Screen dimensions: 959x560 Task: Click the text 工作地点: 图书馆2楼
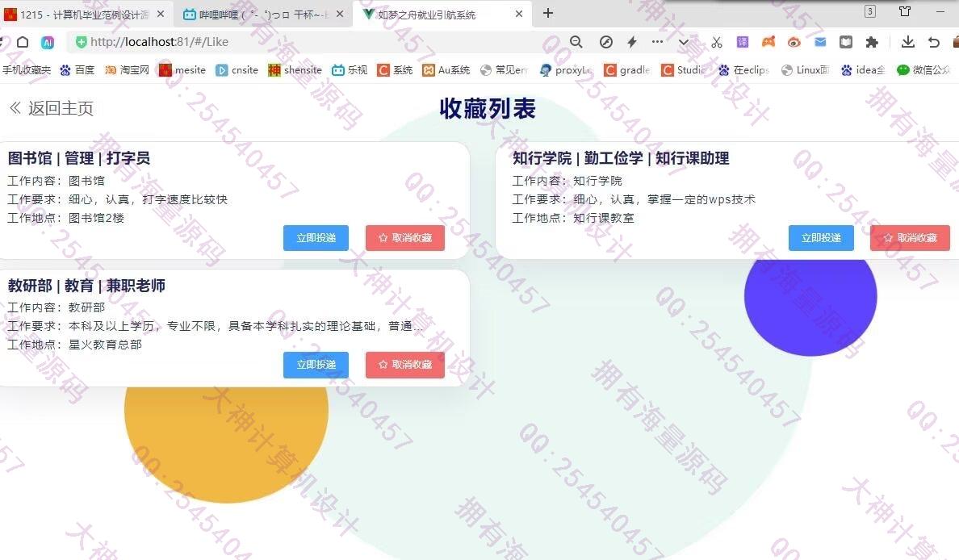[65, 218]
